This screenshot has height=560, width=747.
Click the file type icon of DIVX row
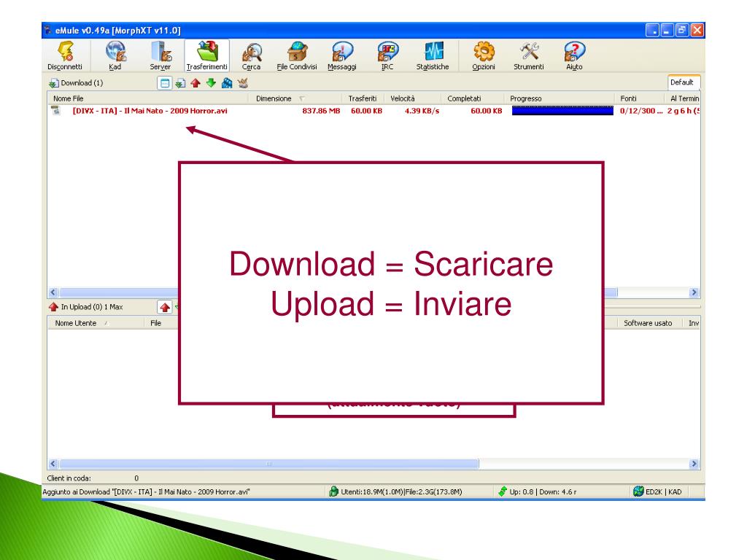click(x=56, y=111)
